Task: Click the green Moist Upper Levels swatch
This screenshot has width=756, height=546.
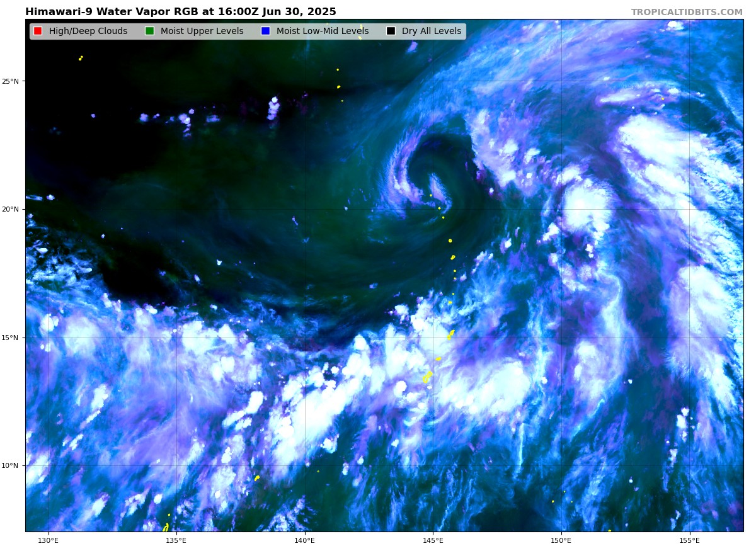Action: (x=149, y=31)
